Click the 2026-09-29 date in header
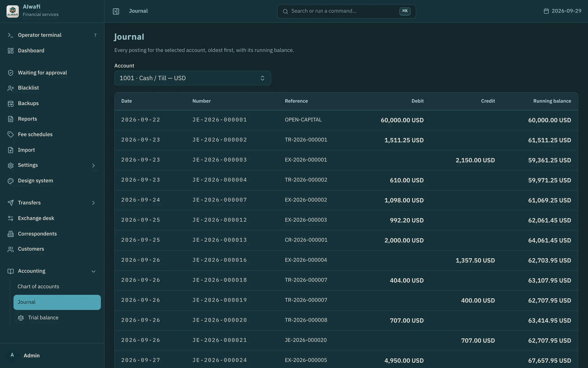The height and width of the screenshot is (368, 588). (566, 11)
